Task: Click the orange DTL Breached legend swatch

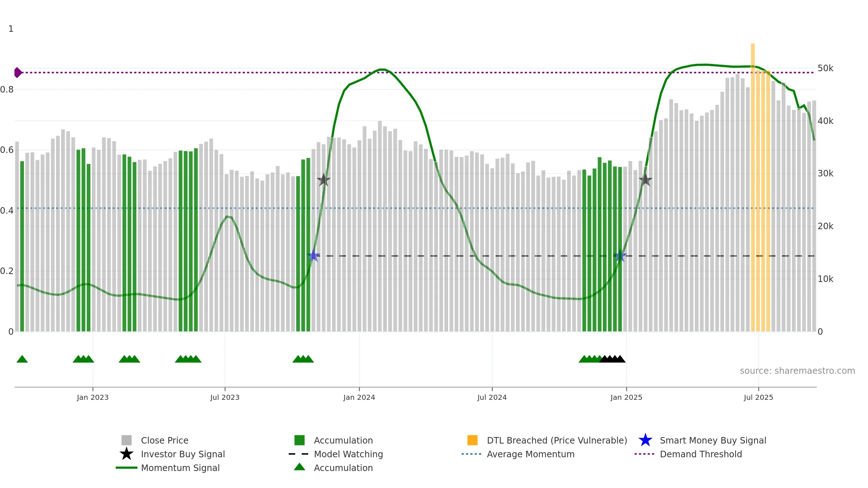Action: point(472,440)
